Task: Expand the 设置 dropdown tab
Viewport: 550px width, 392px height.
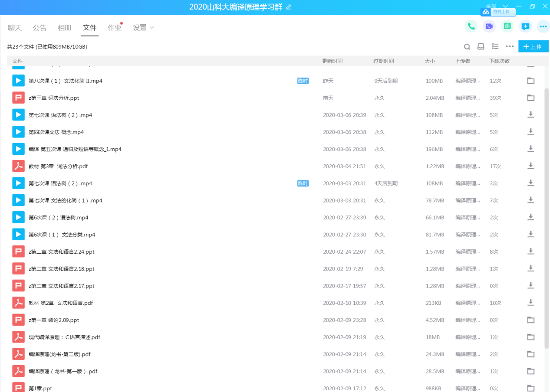Action: [143, 28]
